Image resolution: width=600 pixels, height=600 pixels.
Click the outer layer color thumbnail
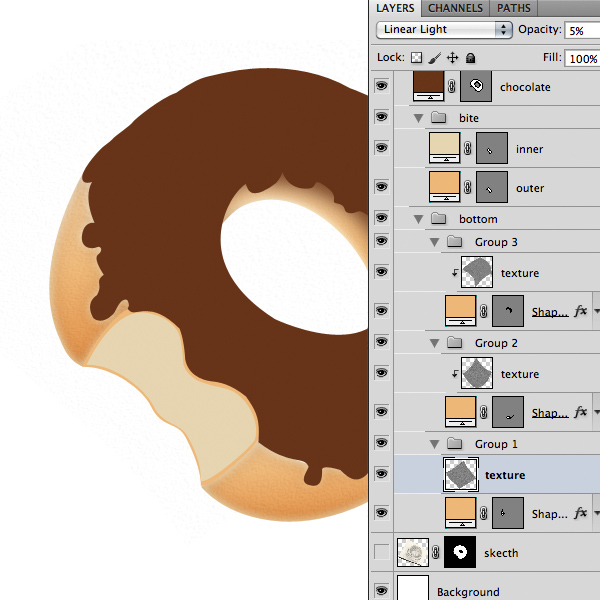coord(444,187)
